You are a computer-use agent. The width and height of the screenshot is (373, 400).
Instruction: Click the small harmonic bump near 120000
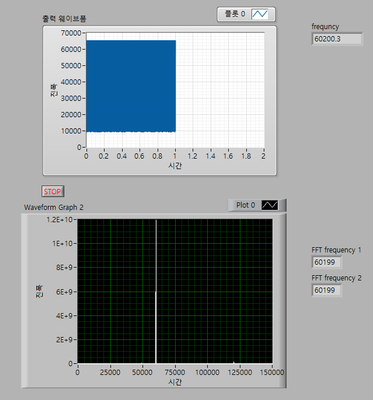pos(234,362)
